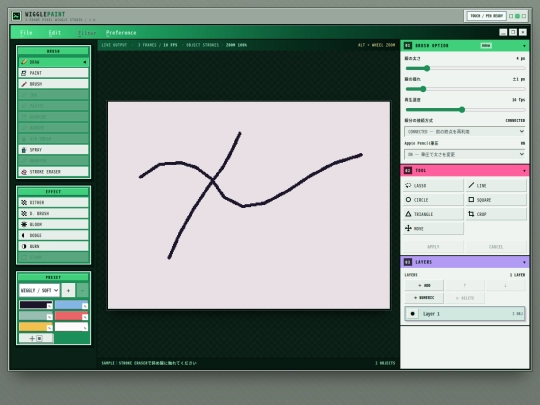Toggle the Touch / Pen Ready indicator

point(486,16)
